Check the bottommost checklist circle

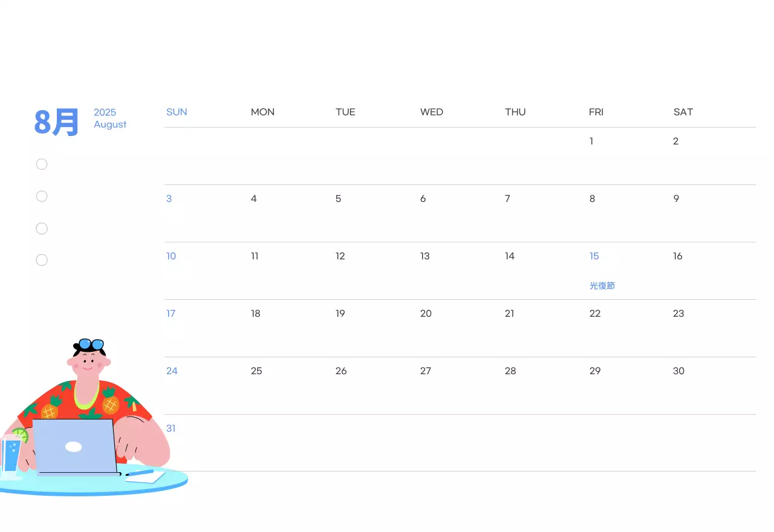pyautogui.click(x=42, y=260)
